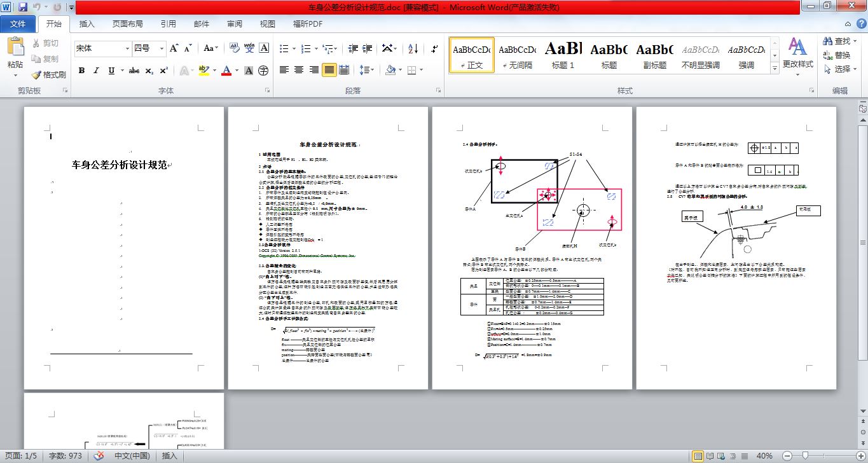868x463 pixels.
Task: Toggle bold formatting
Action: coord(81,71)
